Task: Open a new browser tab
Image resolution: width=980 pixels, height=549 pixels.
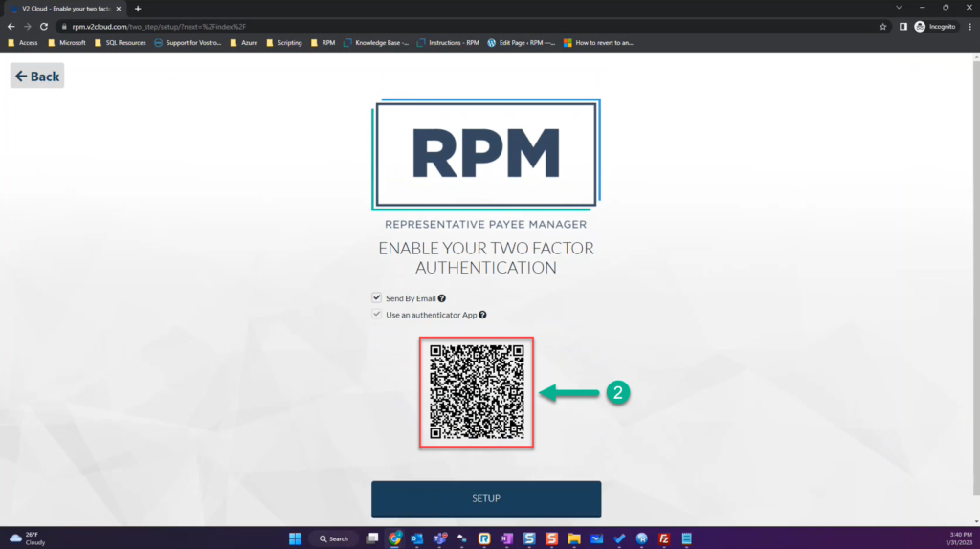Action: point(138,9)
